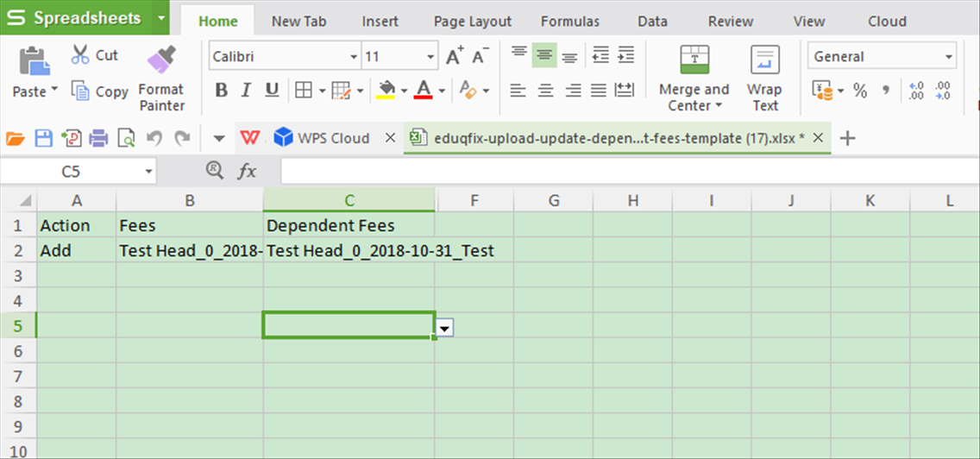Apply yellow fill color bucket
This screenshot has height=459, width=980.
tap(386, 90)
